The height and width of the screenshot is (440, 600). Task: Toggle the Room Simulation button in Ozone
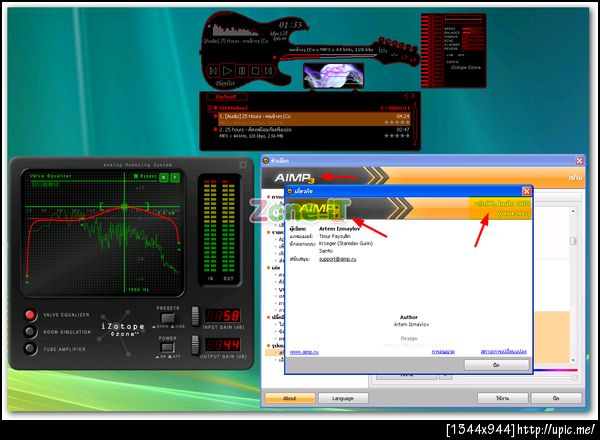click(30, 332)
